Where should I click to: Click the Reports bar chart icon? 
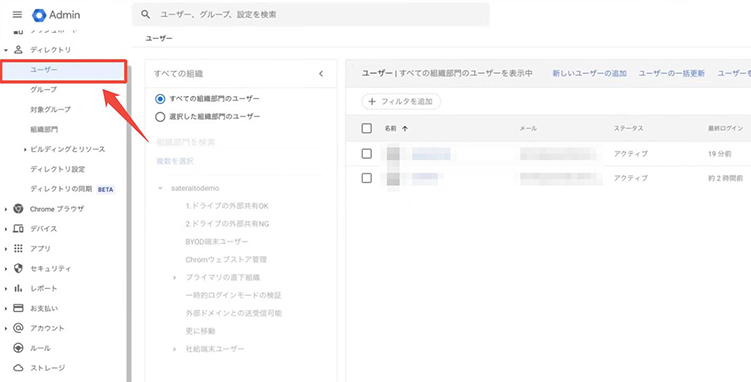tap(18, 288)
